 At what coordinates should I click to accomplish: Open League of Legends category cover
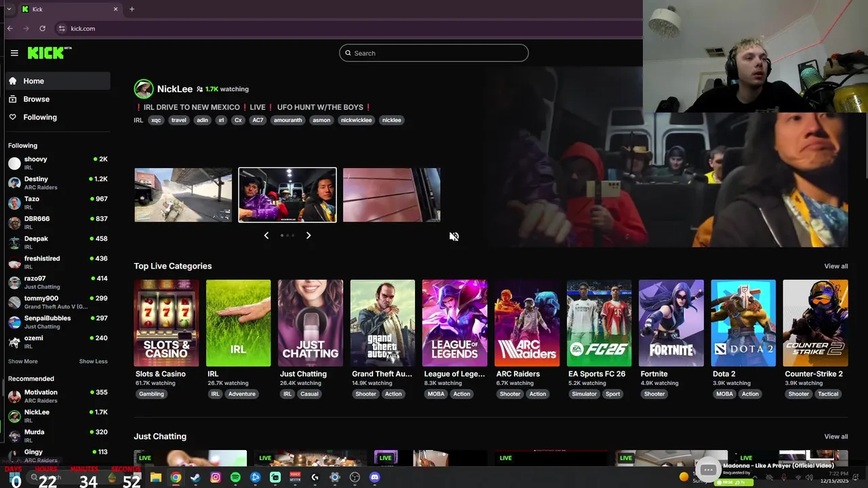tap(454, 323)
